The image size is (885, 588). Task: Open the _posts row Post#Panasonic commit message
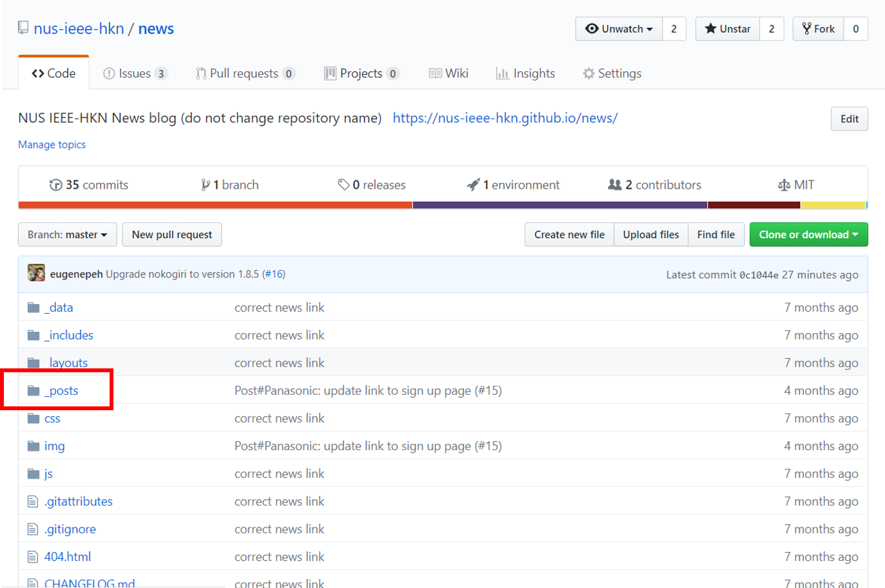click(368, 390)
